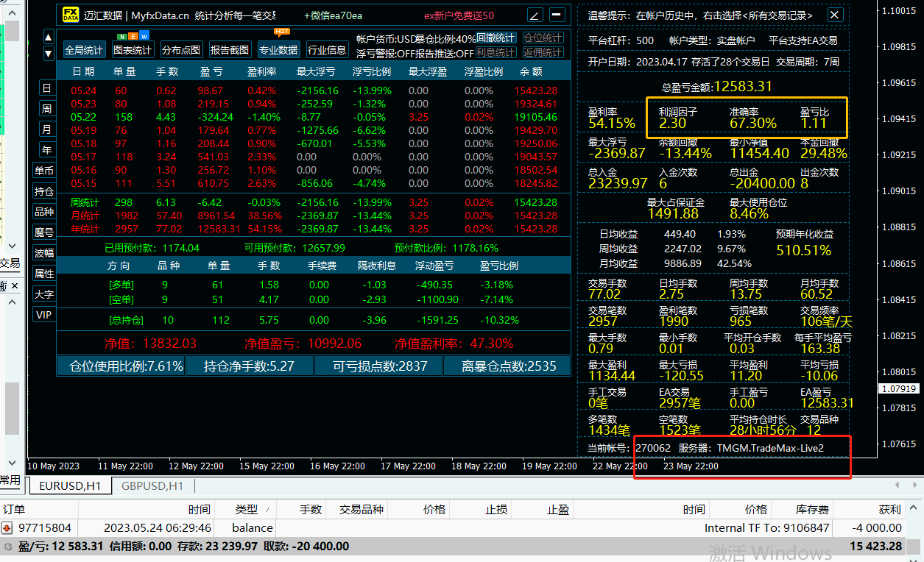
Task: Click the chart tabs left scroll arrow
Action: pyautogui.click(x=896, y=485)
